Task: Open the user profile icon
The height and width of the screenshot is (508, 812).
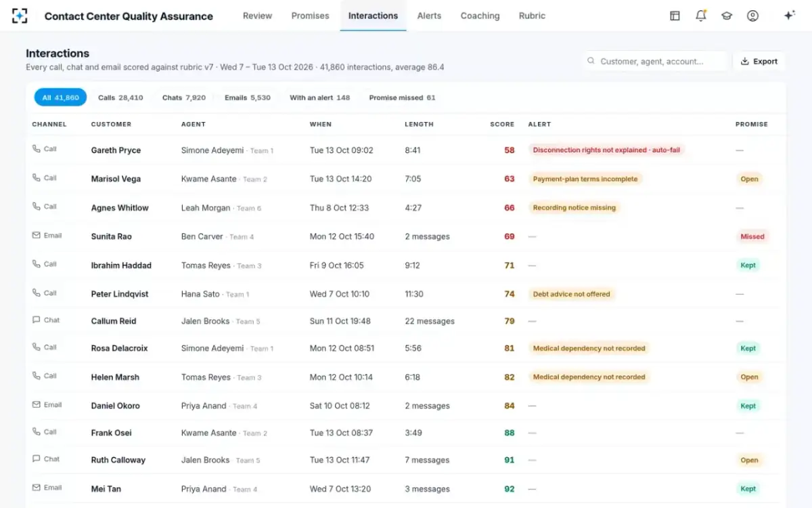Action: pyautogui.click(x=752, y=16)
